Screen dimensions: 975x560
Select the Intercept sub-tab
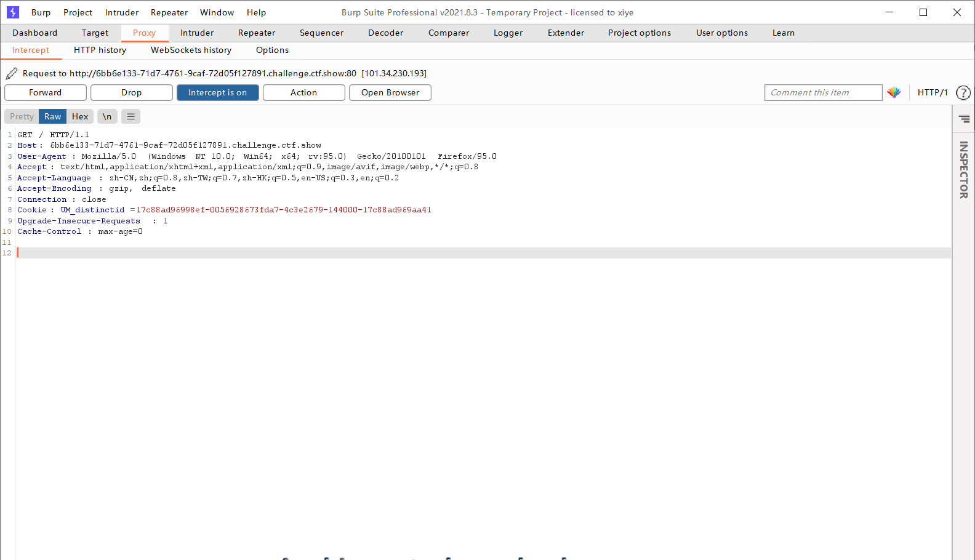tap(31, 50)
